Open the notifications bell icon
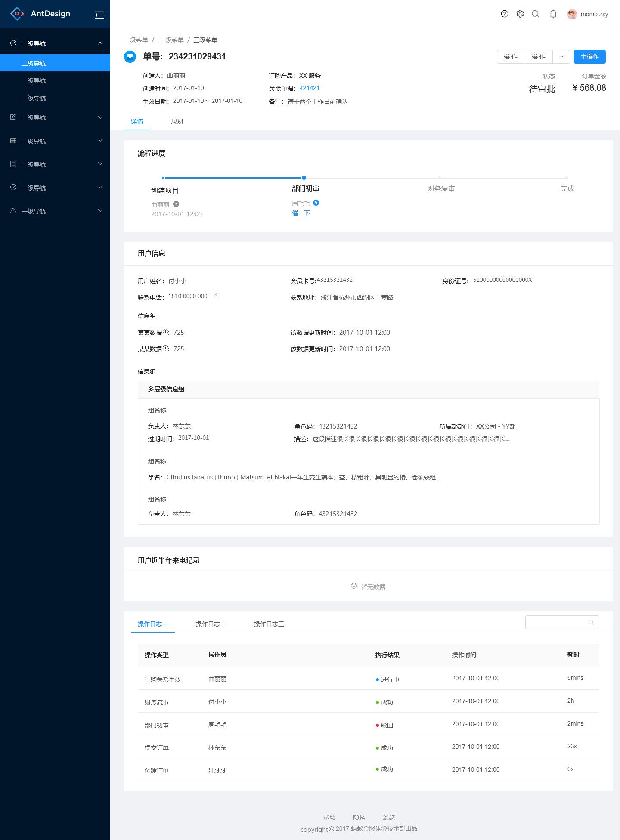This screenshot has width=620, height=840. 553,14
